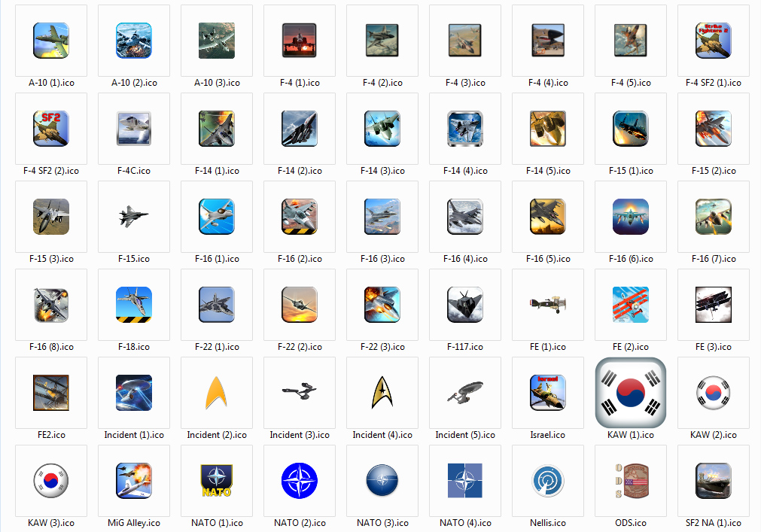Select the F-117.ico stealth aircraft icon
Screen dimensions: 761x532
click(x=465, y=305)
